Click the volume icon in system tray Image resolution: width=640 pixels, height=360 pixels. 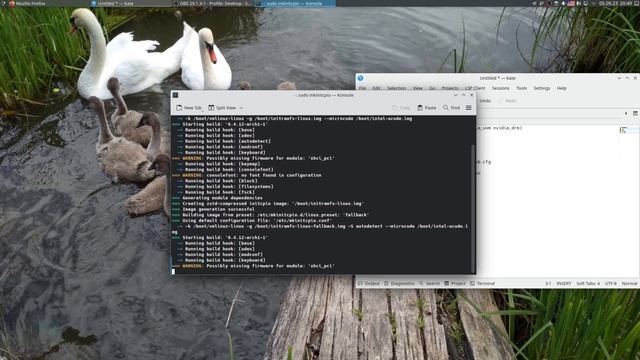pos(563,3)
